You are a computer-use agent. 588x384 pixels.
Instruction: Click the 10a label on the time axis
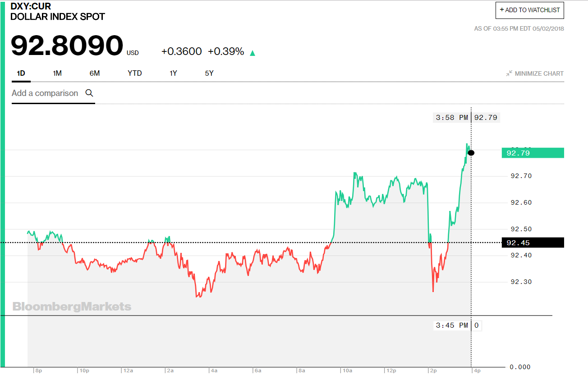pos(347,371)
